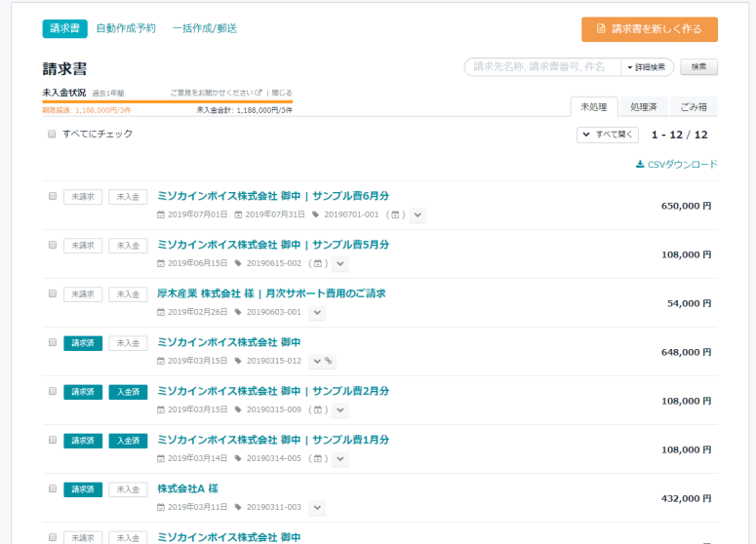756x544 pixels.
Task: Click 未請求 status badge for サンプル費6月分
Action: [83, 197]
